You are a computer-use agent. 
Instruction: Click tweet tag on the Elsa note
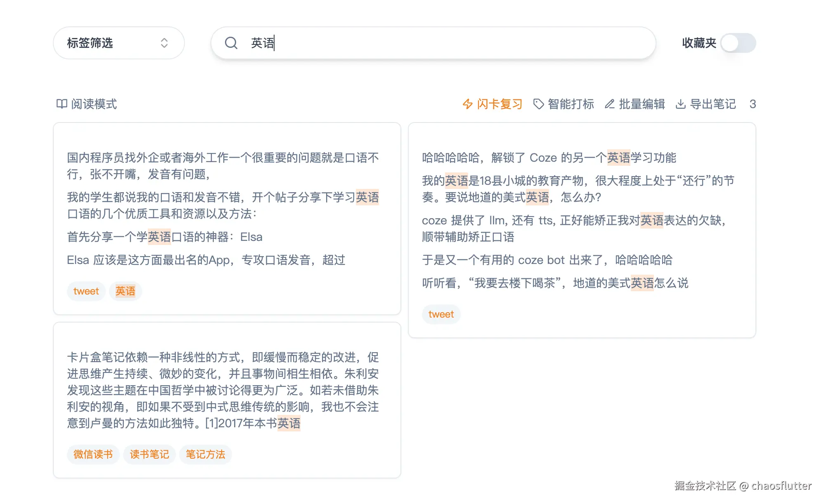(86, 291)
